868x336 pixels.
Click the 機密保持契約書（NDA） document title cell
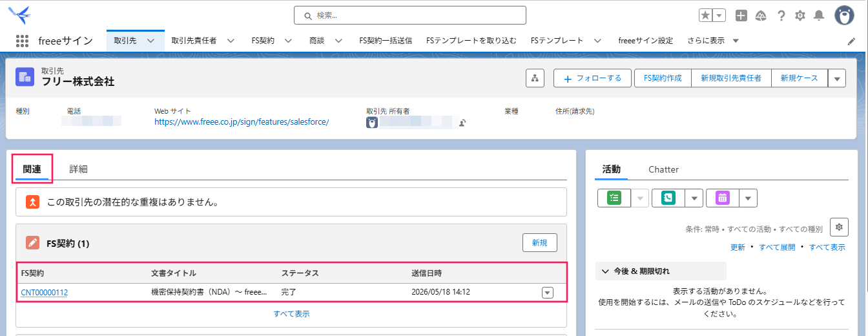(x=209, y=292)
